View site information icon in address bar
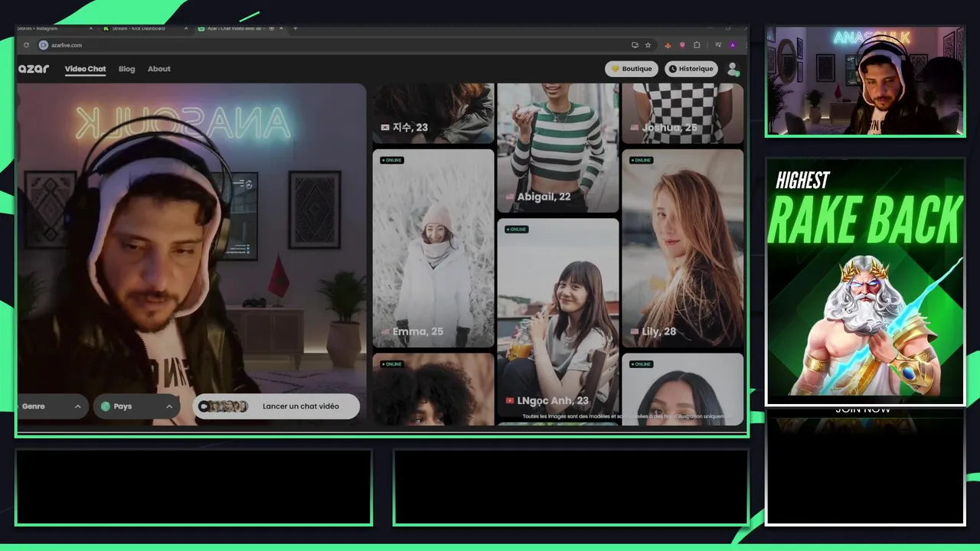The height and width of the screenshot is (551, 980). click(44, 45)
